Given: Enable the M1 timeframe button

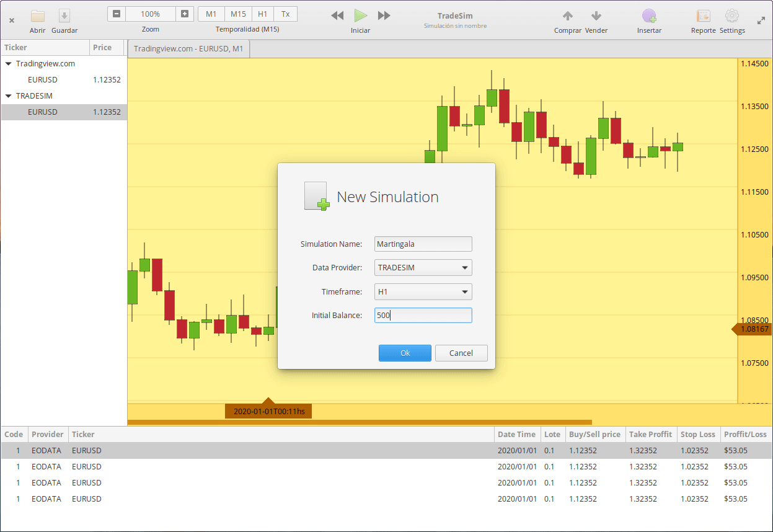Looking at the screenshot, I should click(211, 13).
